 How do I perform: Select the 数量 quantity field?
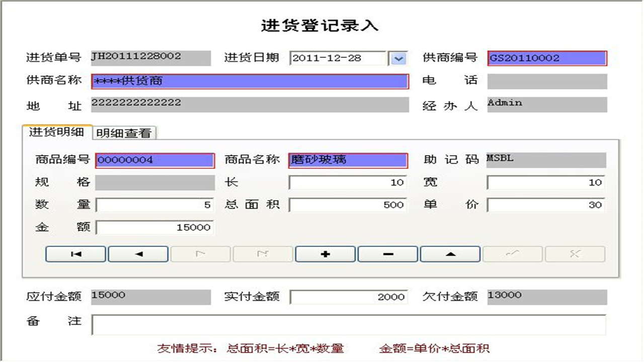pos(154,205)
